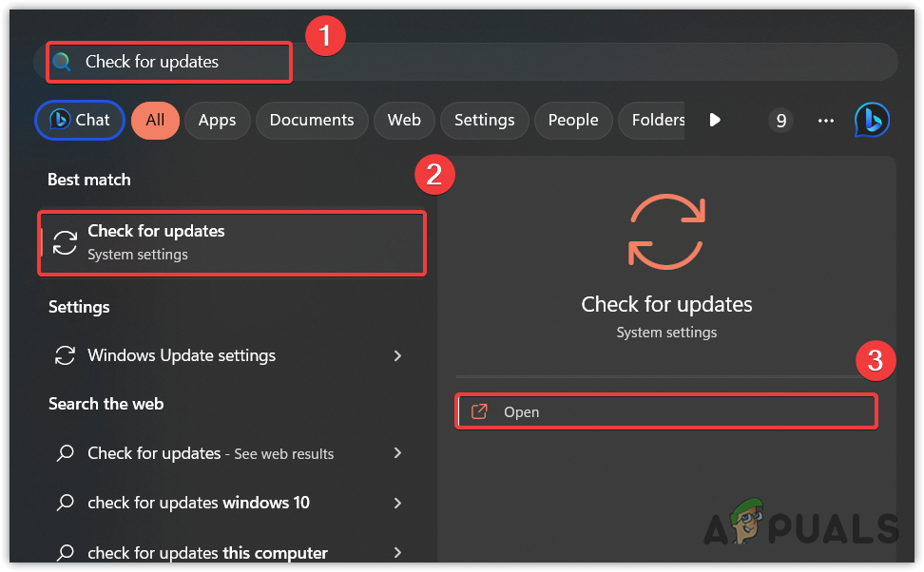Switch to the All filter tab
The height and width of the screenshot is (572, 924).
coord(155,120)
